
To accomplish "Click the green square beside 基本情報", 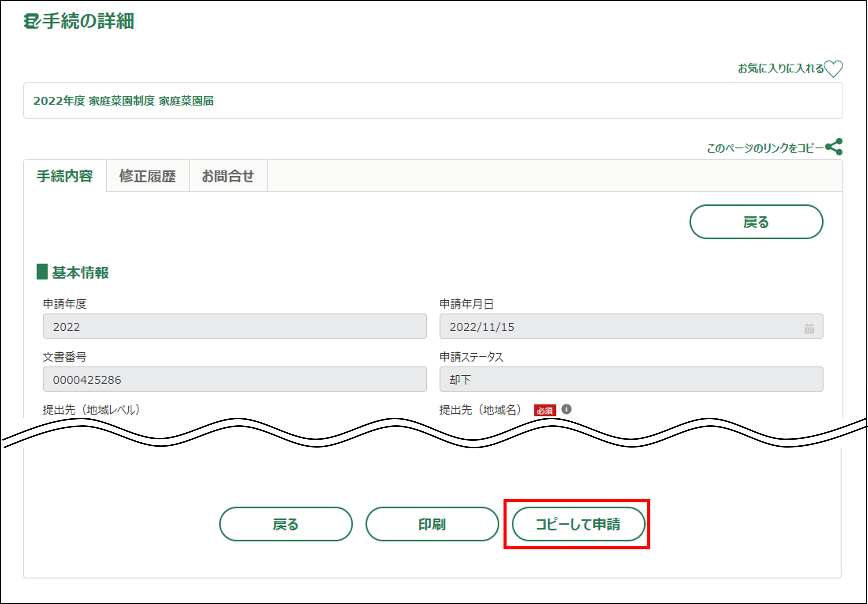I will tap(42, 272).
